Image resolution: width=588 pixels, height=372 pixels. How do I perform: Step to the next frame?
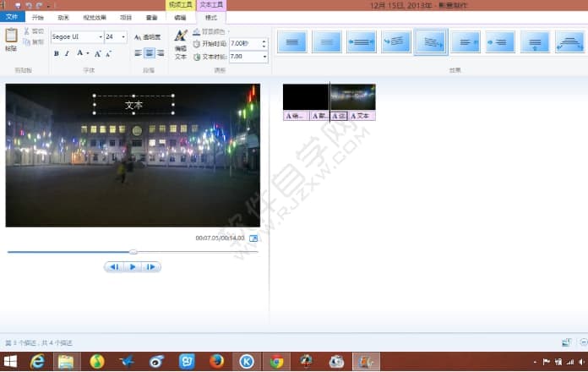coord(150,267)
